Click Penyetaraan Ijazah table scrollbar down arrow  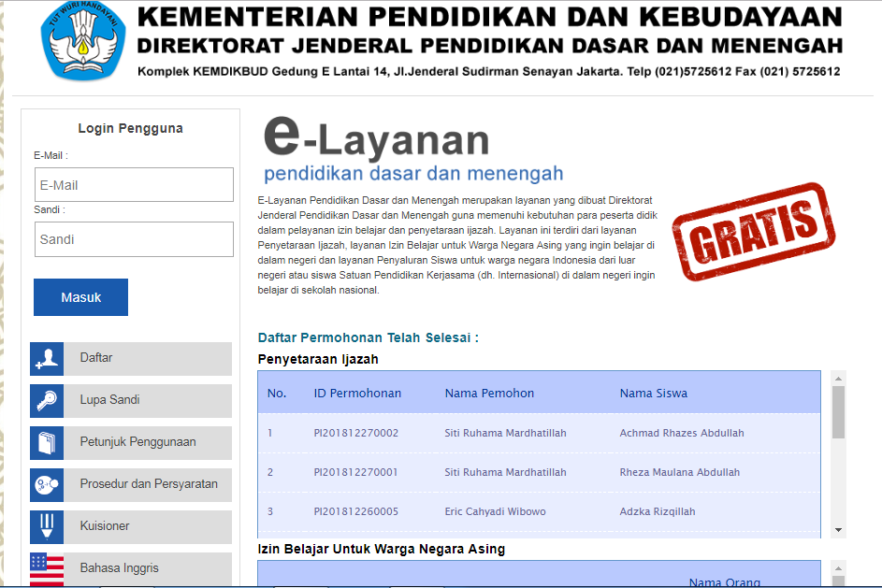tap(839, 529)
